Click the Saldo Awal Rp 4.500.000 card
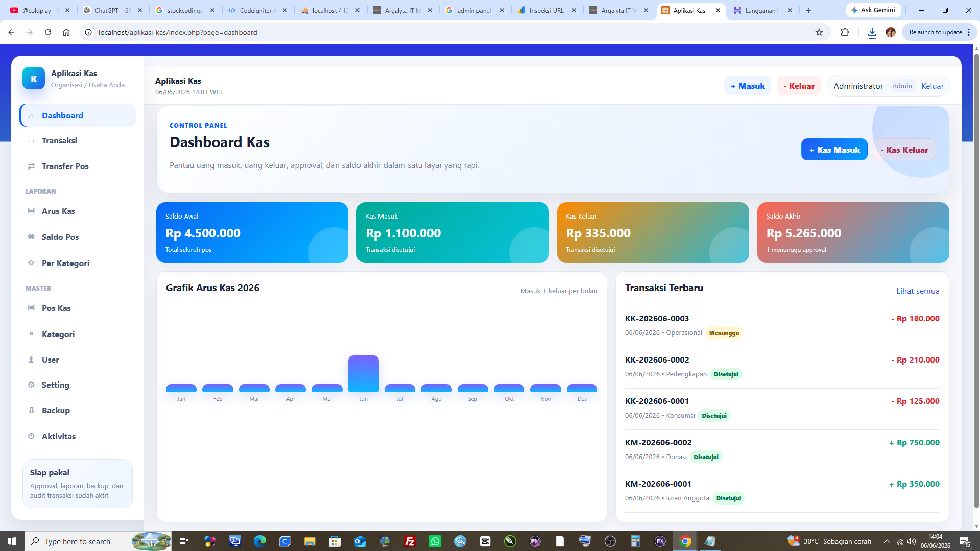Viewport: 980px width, 551px height. click(x=252, y=233)
